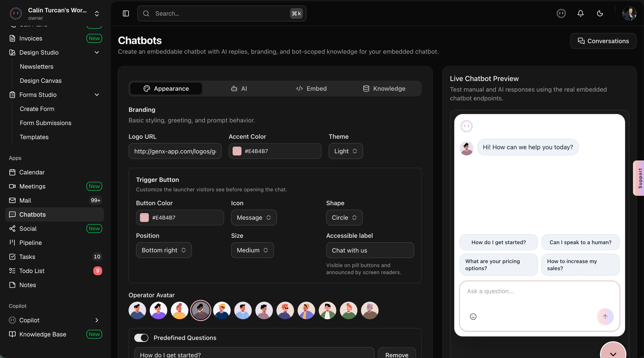Open Knowledge Base from the sidebar
The image size is (644, 358).
point(55,334)
